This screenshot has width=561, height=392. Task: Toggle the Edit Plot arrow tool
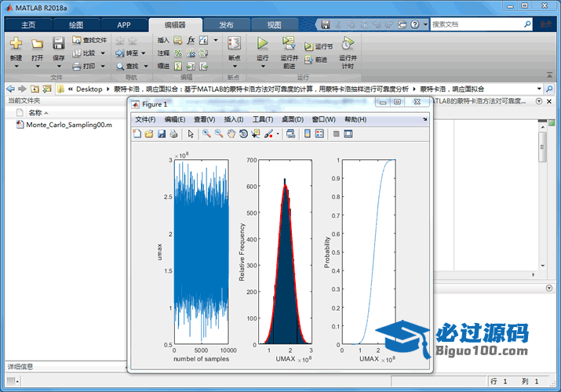tap(191, 134)
